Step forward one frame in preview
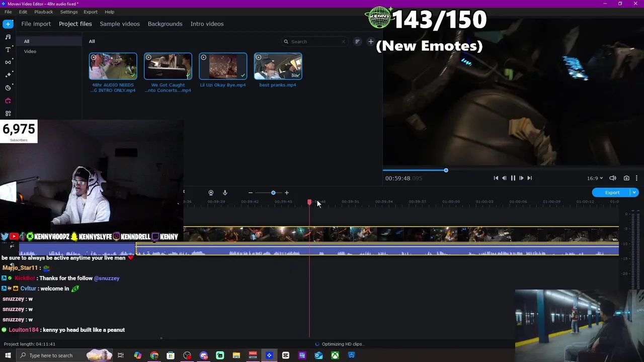Image resolution: width=644 pixels, height=362 pixels. click(521, 178)
